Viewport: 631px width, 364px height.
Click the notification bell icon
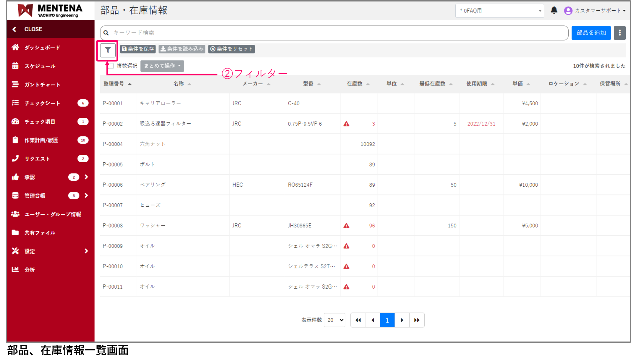coord(554,11)
